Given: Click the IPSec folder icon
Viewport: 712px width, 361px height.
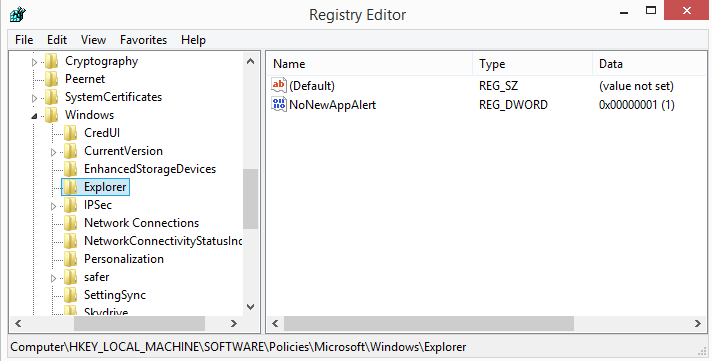Looking at the screenshot, I should point(70,205).
